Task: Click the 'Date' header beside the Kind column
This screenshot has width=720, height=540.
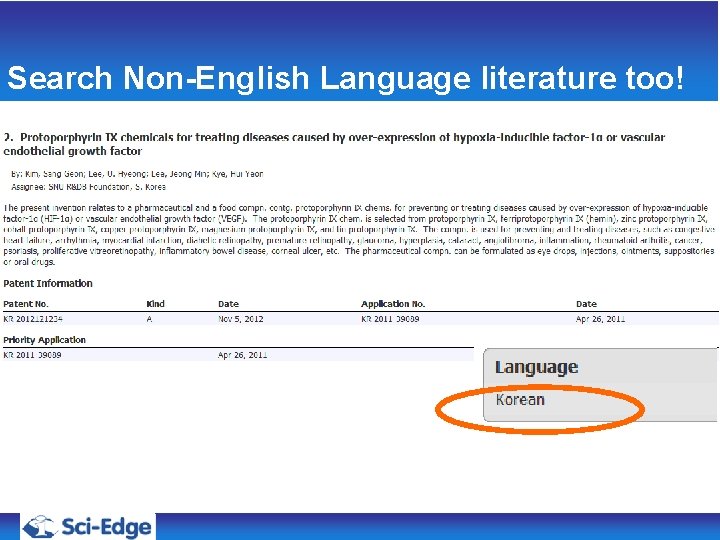Action: click(228, 304)
